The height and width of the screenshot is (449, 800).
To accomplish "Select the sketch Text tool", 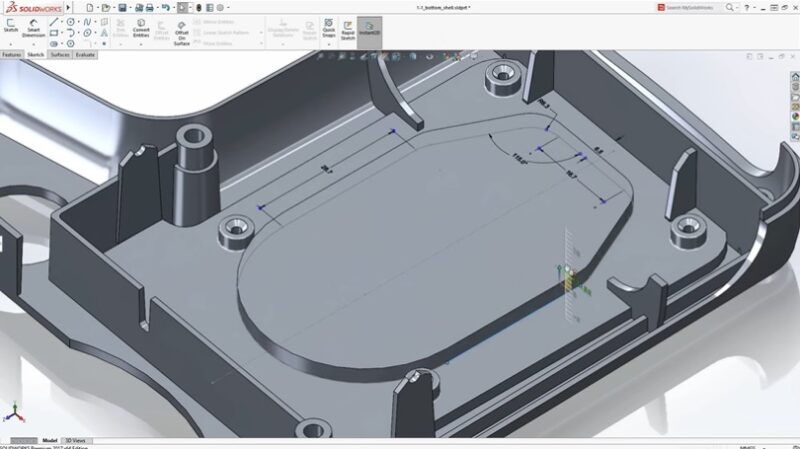I will click(104, 33).
